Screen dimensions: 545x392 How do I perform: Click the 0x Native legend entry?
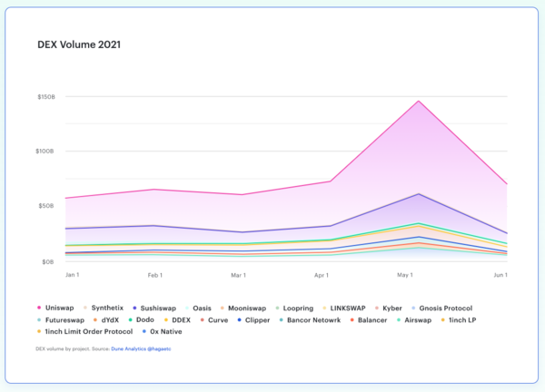pyautogui.click(x=163, y=331)
